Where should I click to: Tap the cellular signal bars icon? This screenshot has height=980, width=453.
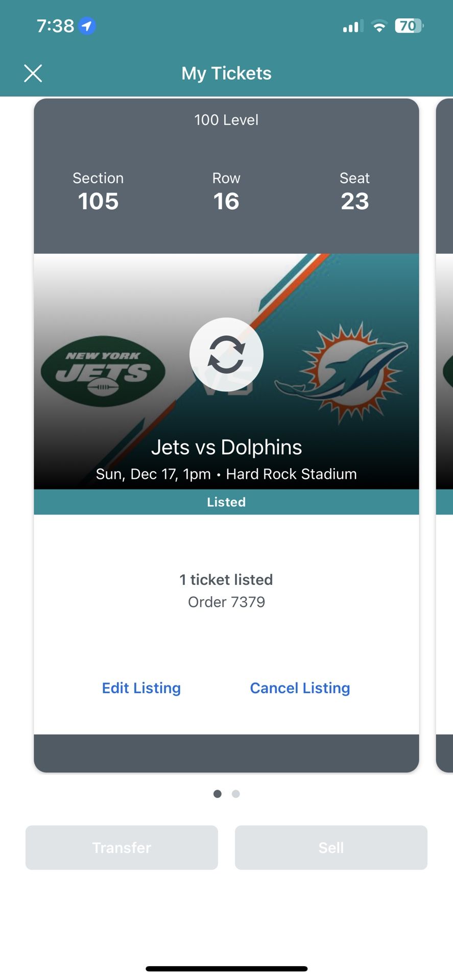coord(352,26)
